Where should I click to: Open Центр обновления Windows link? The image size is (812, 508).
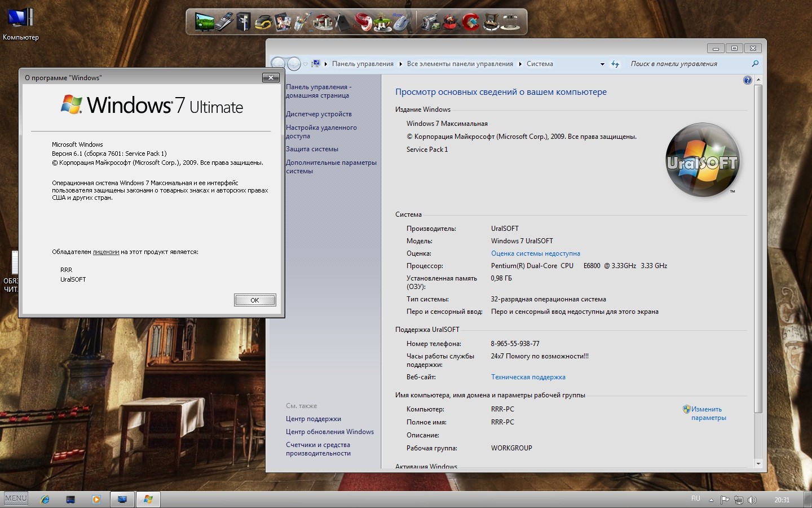coord(329,432)
